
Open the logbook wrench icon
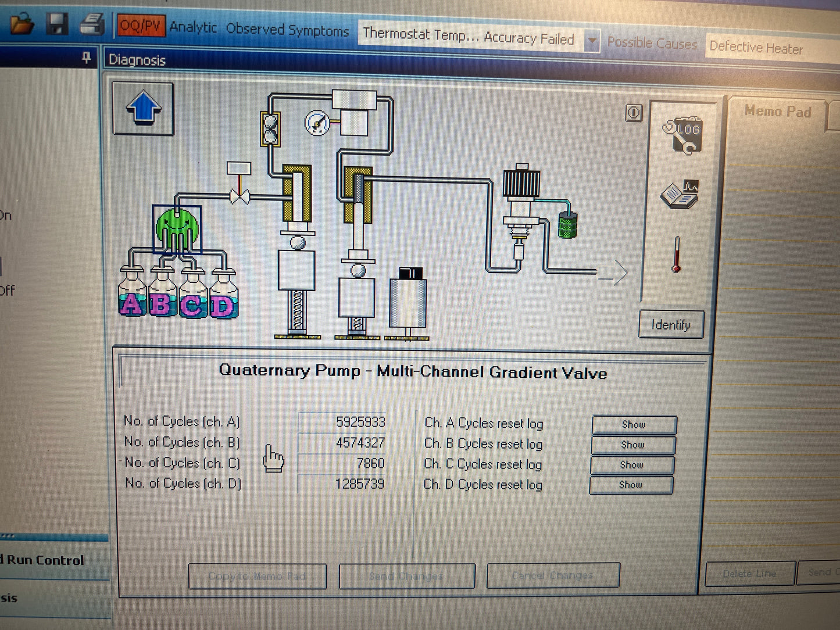pyautogui.click(x=682, y=135)
